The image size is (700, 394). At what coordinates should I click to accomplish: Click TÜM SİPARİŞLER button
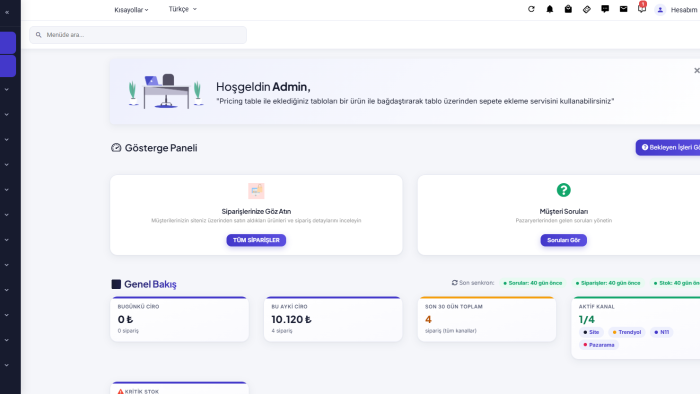256,240
